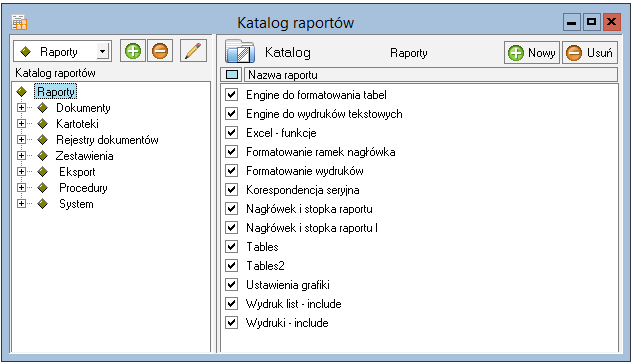The width and height of the screenshot is (634, 362).
Task: Uncheck the Tables2 checkbox
Action: click(x=231, y=266)
